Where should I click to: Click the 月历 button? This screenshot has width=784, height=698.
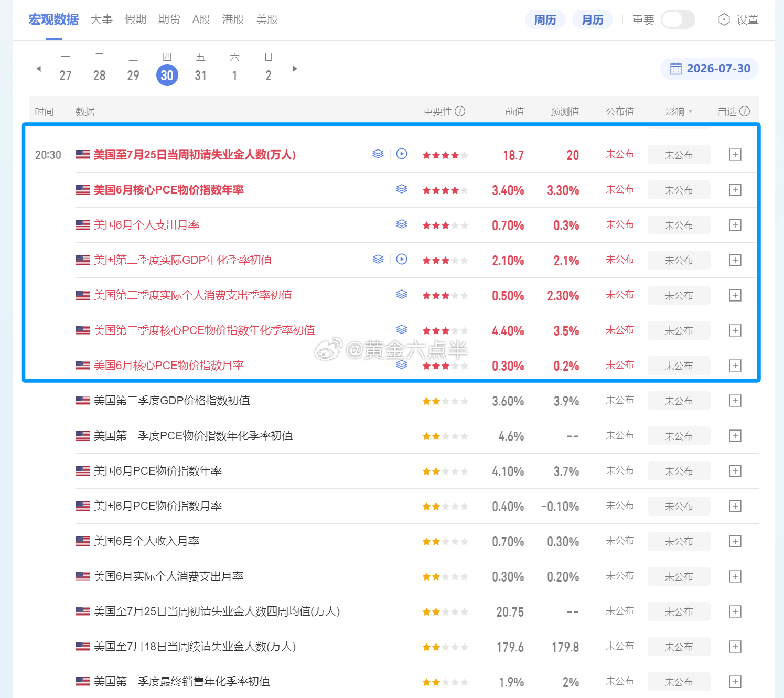point(593,19)
